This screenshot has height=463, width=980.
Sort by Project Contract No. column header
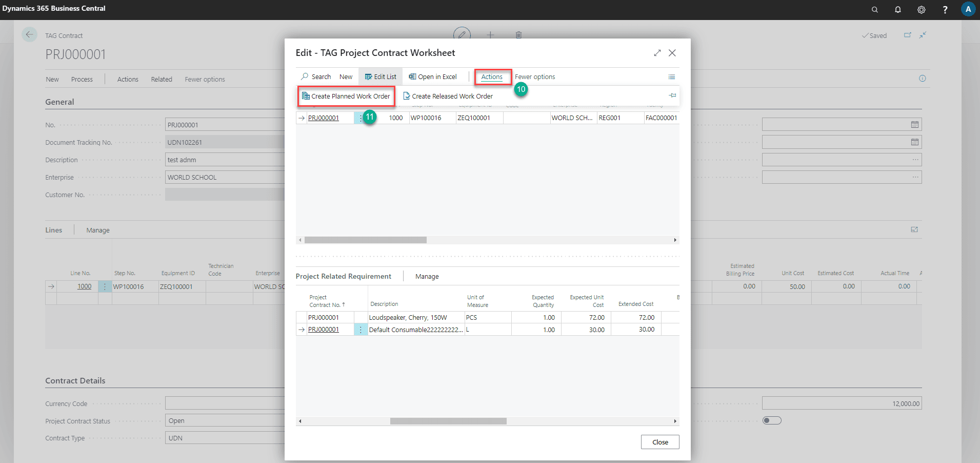(x=327, y=301)
